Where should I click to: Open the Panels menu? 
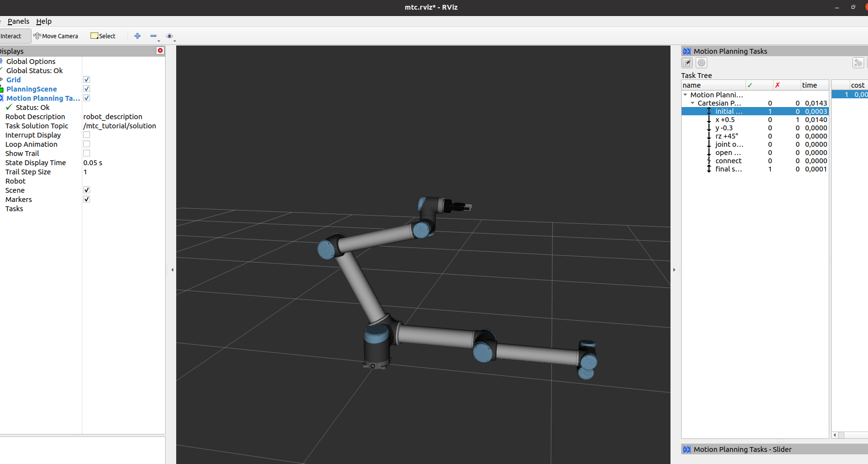pos(18,21)
